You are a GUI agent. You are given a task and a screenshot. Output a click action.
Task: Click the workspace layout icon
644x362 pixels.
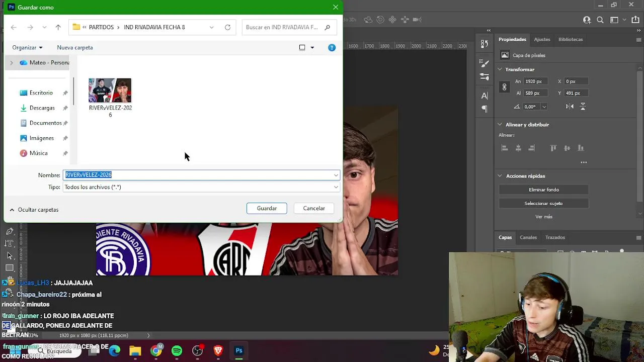pos(614,20)
